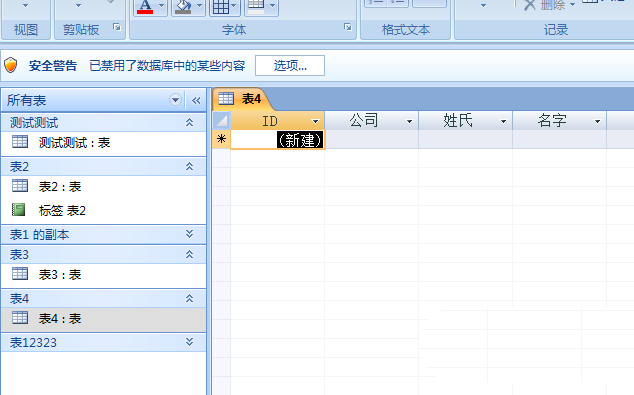Click the table icon beside 表3 : 表
The image size is (634, 395).
tap(20, 274)
